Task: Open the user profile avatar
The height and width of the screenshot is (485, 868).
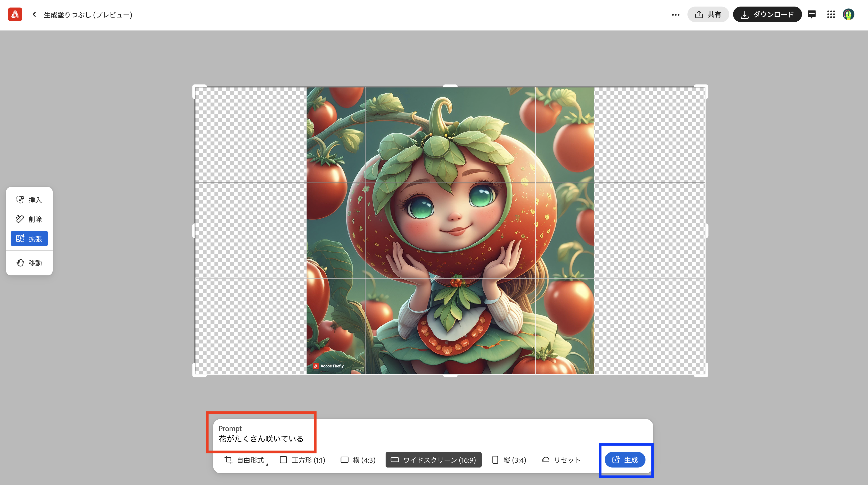Action: click(x=848, y=15)
